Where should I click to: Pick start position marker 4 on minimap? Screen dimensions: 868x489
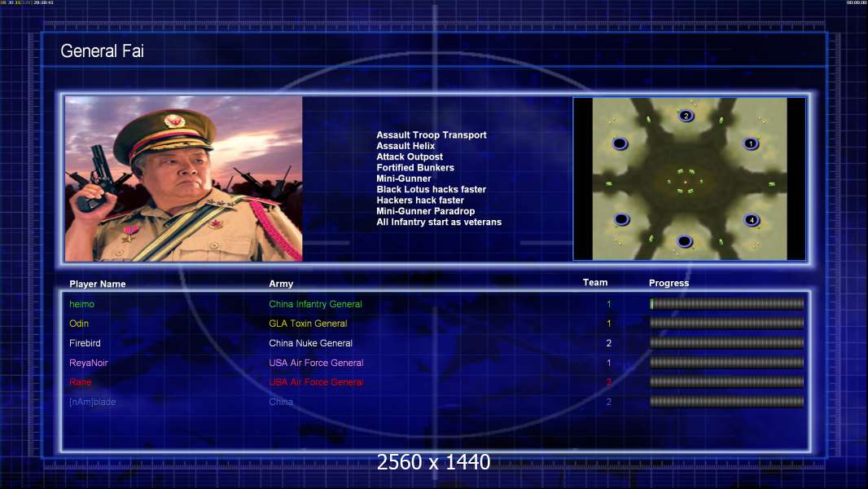click(752, 220)
